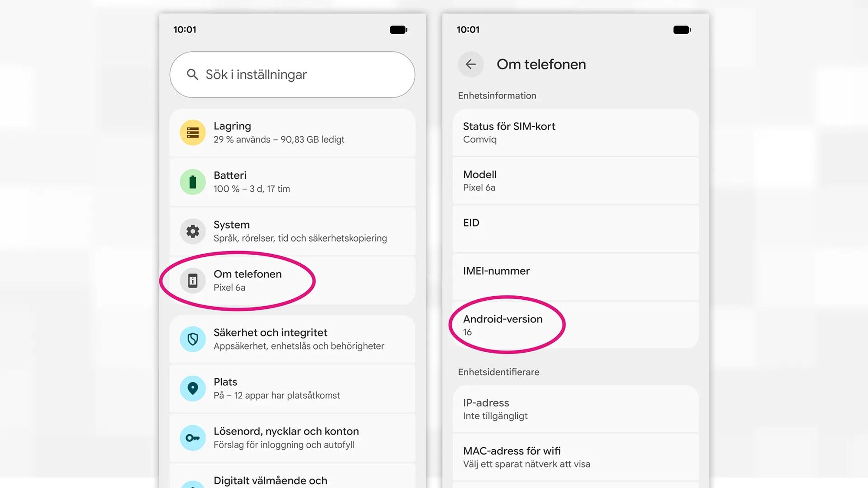
Task: Tap battery indicator in left phone status bar
Action: tap(398, 30)
